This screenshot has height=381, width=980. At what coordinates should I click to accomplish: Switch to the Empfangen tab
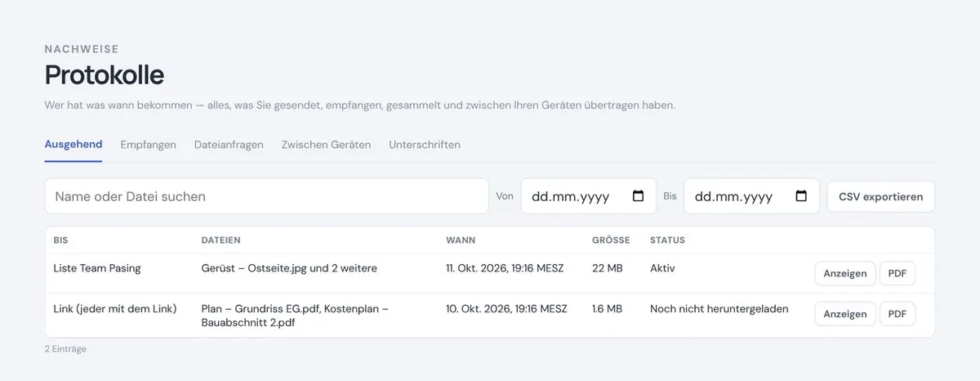coord(148,145)
